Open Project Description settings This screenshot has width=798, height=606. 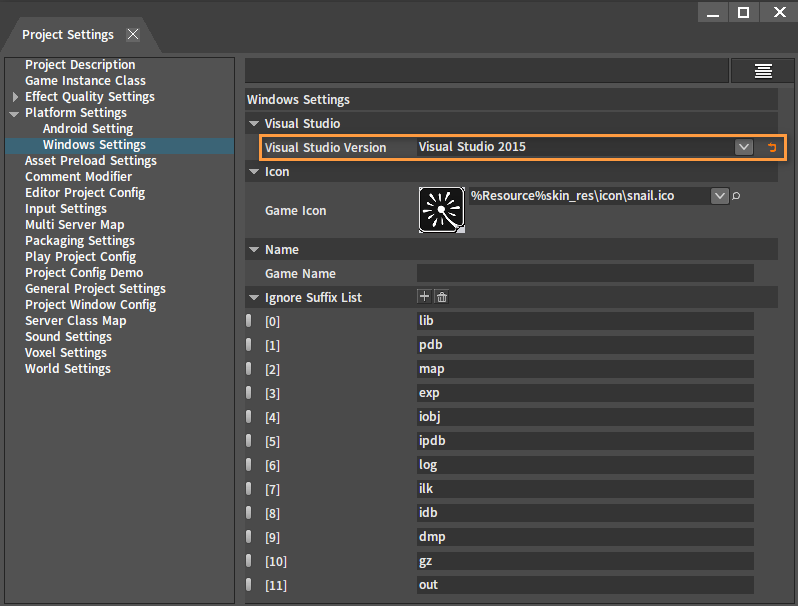(80, 65)
